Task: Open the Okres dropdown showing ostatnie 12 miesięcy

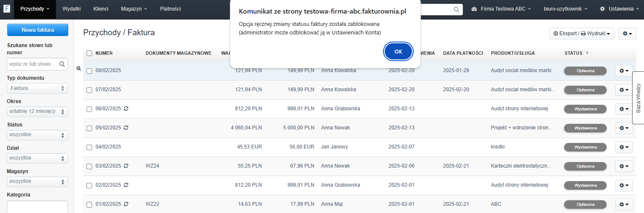Action: click(37, 112)
